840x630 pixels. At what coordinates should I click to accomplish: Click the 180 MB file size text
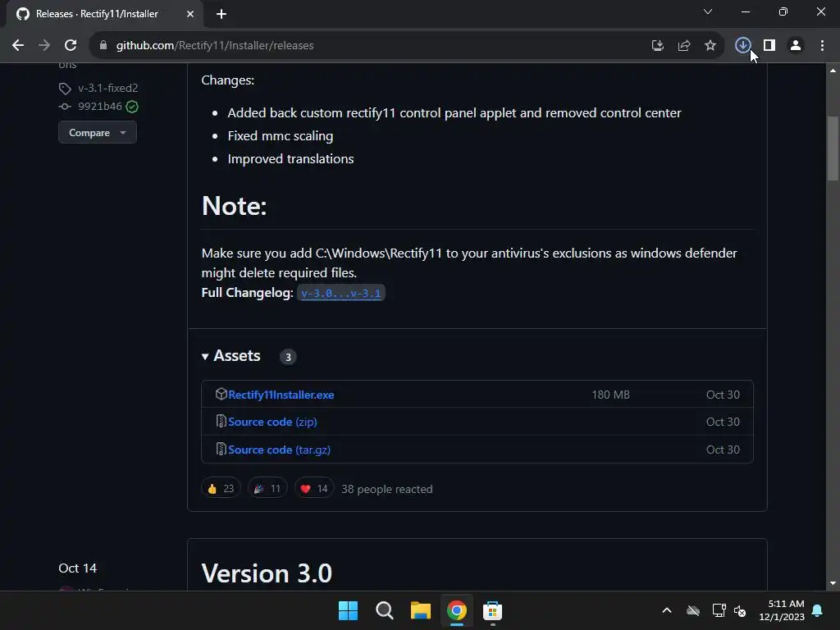610,395
